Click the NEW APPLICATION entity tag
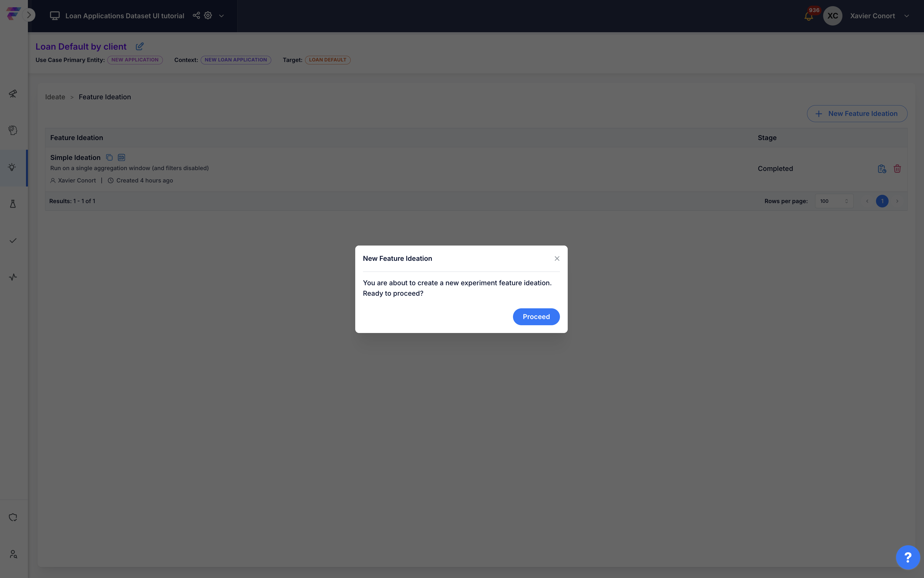The width and height of the screenshot is (924, 578). [x=135, y=60]
